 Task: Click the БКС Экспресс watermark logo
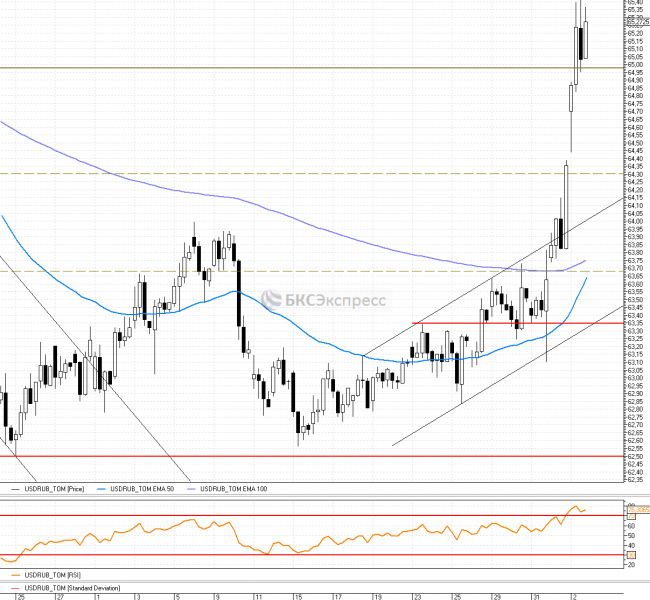point(309,298)
